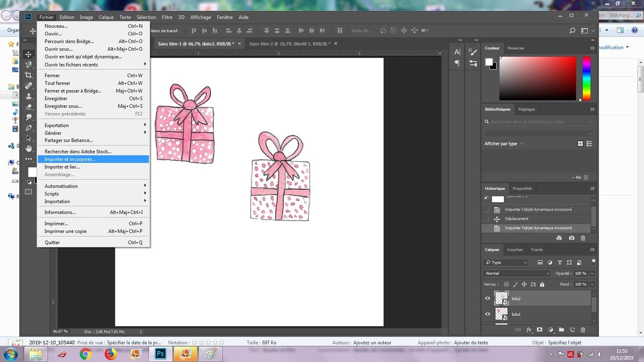Click the foreground color swatch in Couleur
This screenshot has width=644, height=362.
tap(489, 62)
